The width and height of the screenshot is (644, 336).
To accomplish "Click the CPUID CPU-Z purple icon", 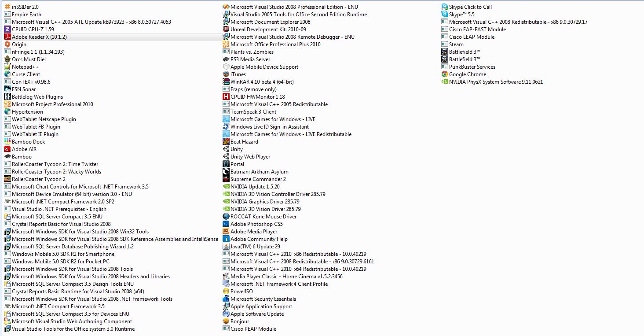I will click(x=7, y=30).
